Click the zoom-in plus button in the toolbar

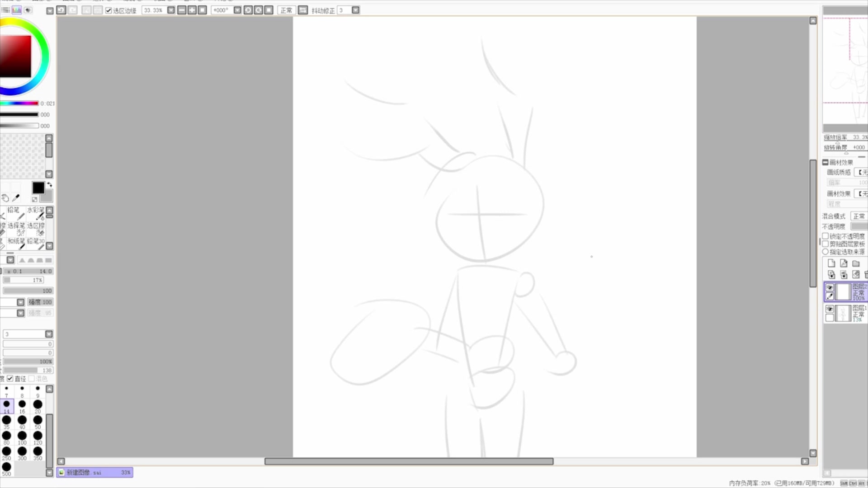(192, 10)
